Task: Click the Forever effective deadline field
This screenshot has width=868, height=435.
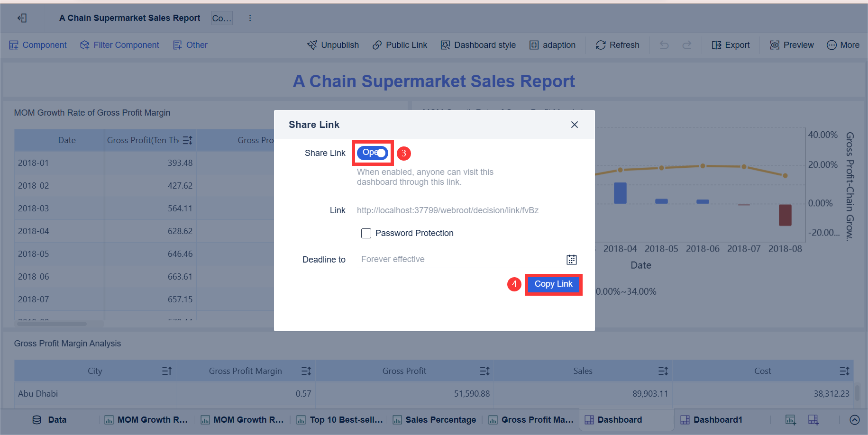Action: (x=427, y=259)
